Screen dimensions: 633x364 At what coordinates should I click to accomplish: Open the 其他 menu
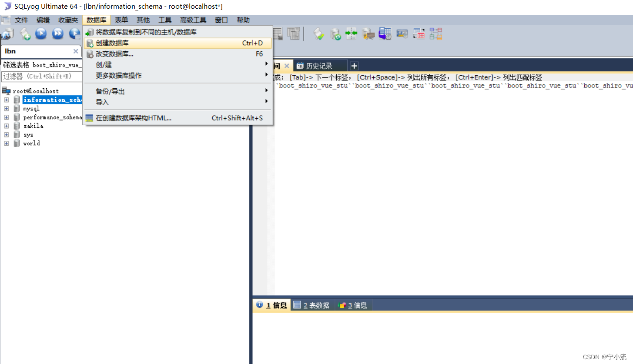[143, 20]
